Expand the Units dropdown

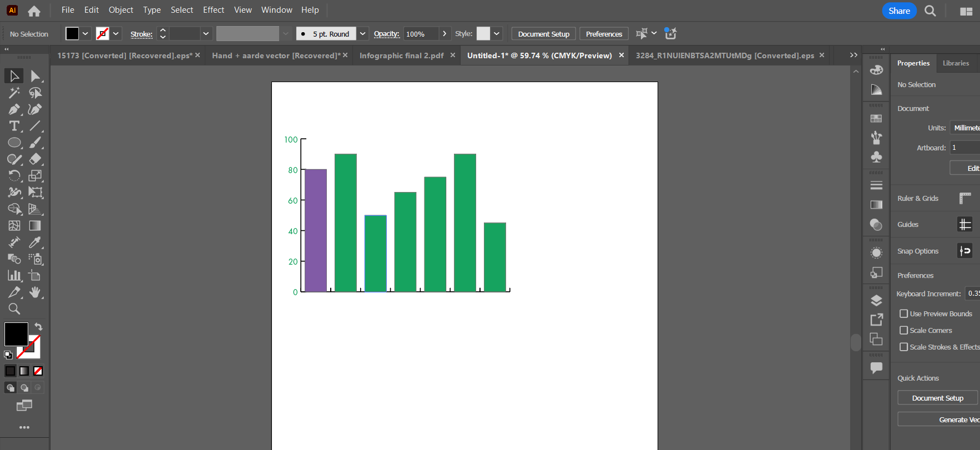click(x=966, y=128)
